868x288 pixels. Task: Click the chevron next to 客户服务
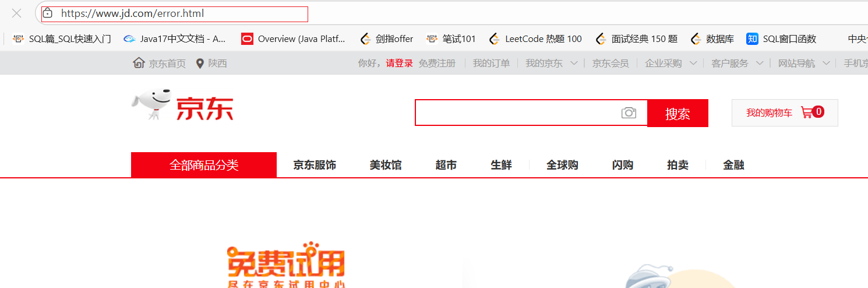point(760,63)
